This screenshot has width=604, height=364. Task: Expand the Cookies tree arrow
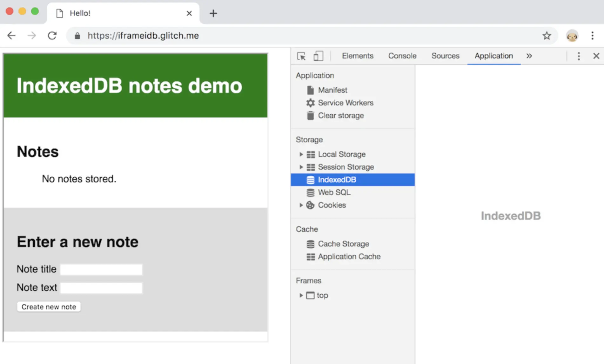pyautogui.click(x=301, y=205)
